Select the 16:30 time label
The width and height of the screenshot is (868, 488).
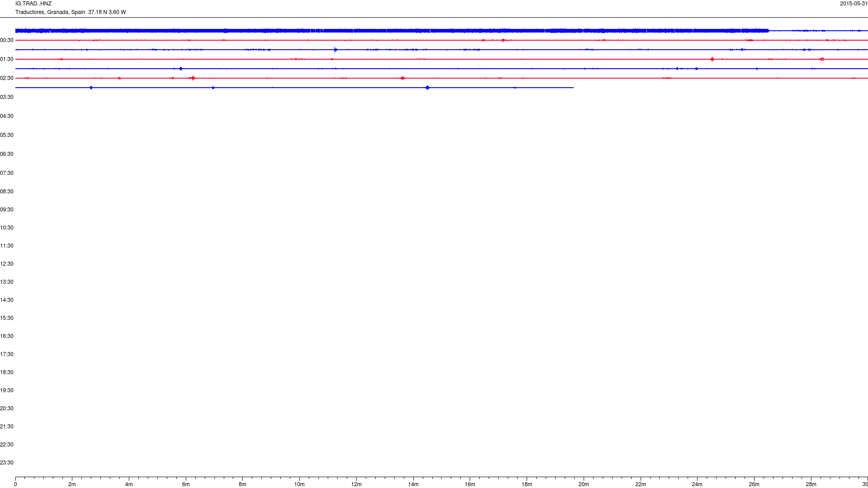7,336
